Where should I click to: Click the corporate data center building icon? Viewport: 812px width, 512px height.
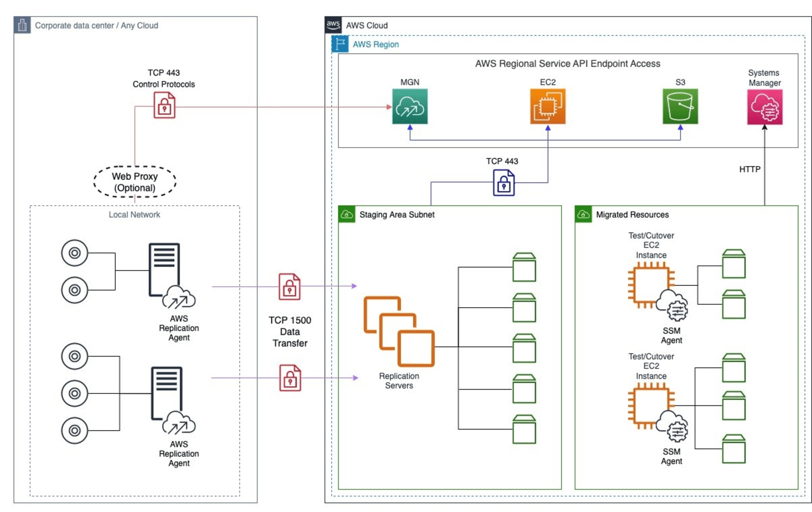pos(22,25)
